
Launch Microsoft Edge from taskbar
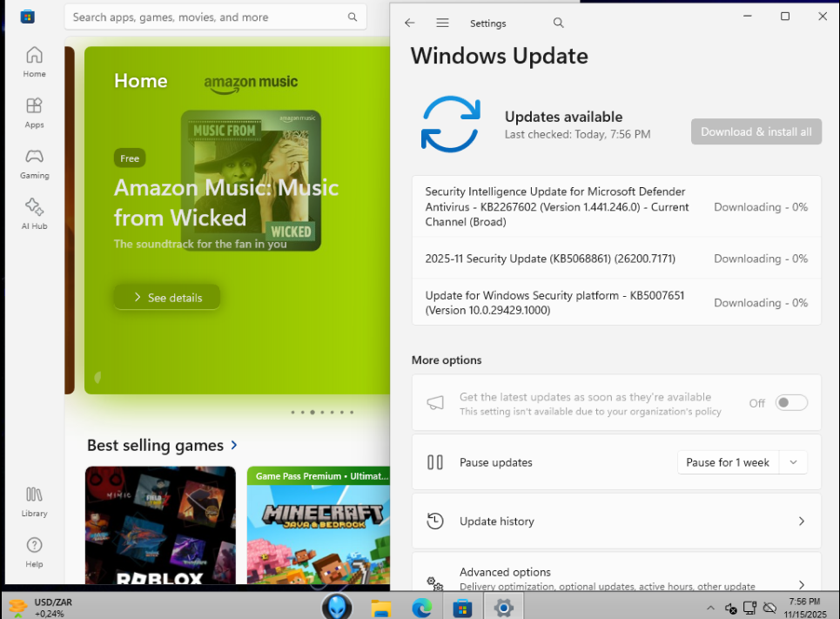(x=422, y=608)
